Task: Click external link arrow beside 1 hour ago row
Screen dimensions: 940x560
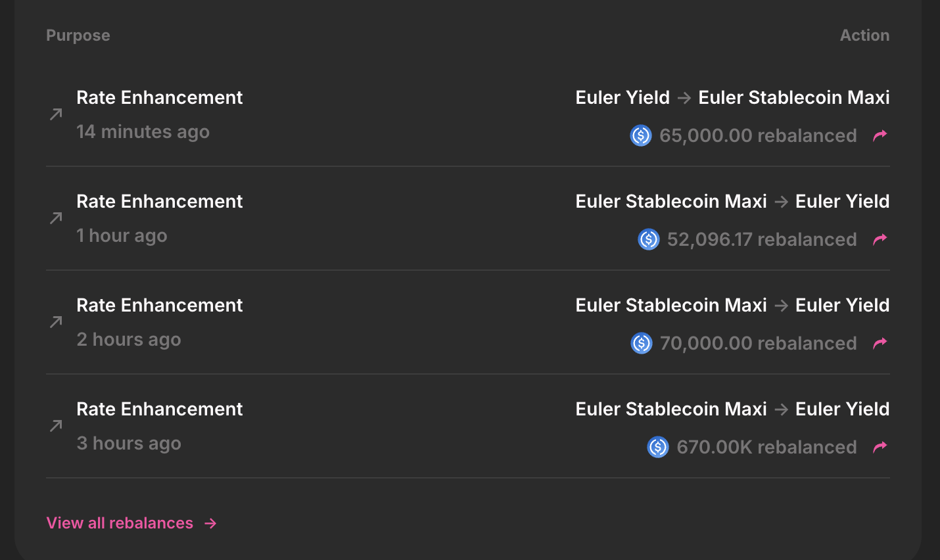Action: [x=56, y=218]
